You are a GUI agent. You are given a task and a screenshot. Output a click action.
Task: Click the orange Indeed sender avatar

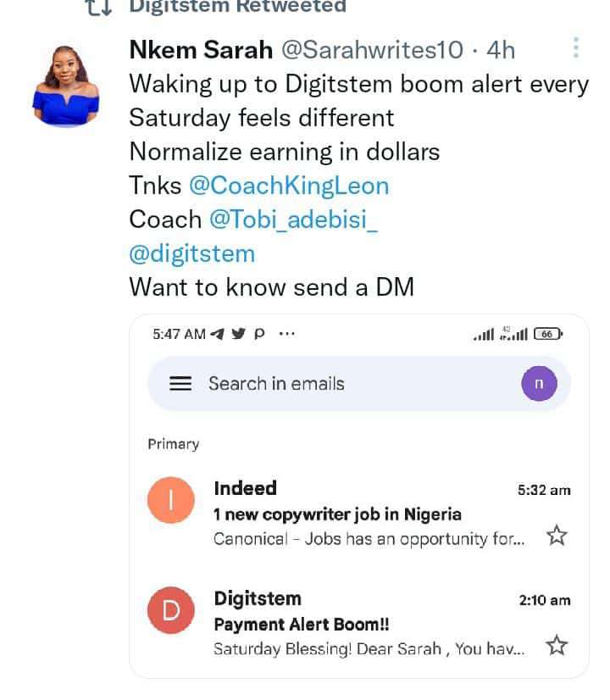171,500
